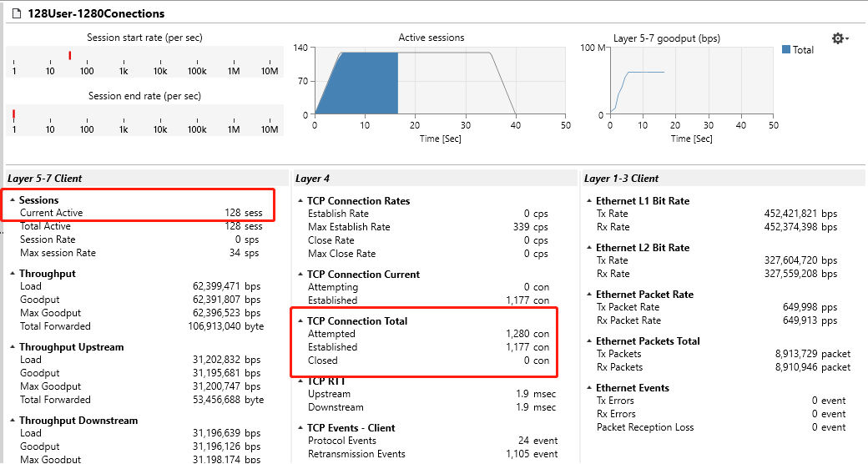Click the L2 Rx Rate value 327,559,208

(790, 274)
